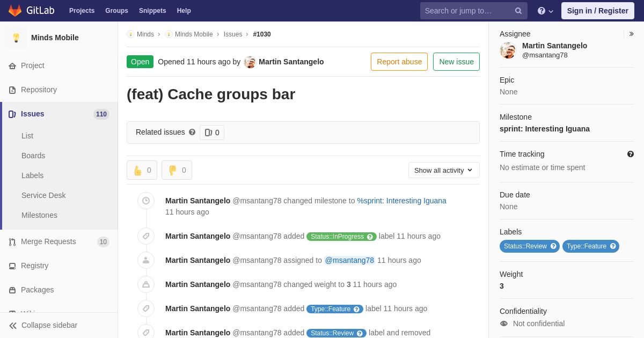The image size is (644, 338).
Task: Click the #1030 breadcrumb item
Action: [x=262, y=34]
